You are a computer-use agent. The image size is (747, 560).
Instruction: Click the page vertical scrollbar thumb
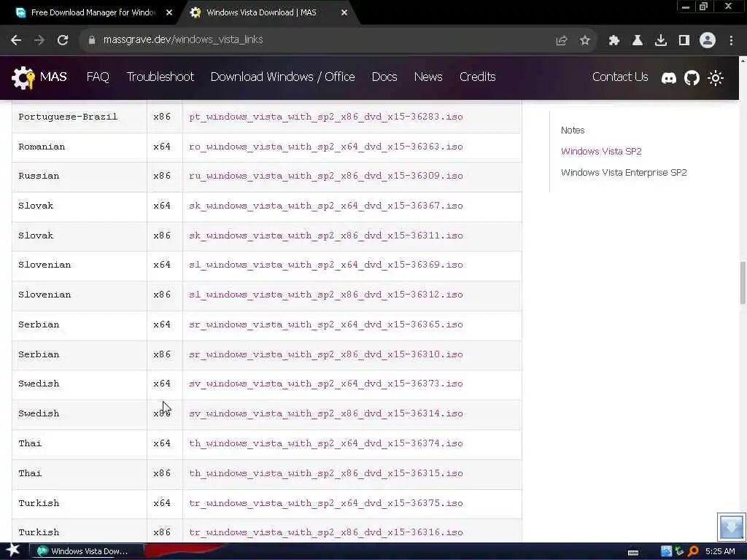pyautogui.click(x=743, y=282)
